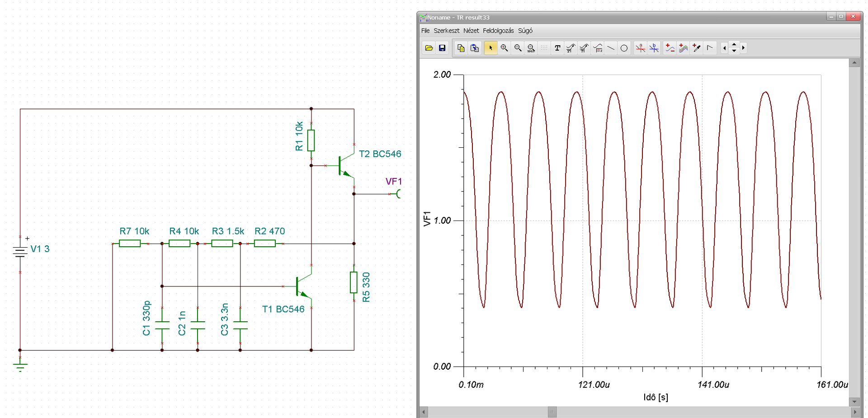Click the window title Noname - TR result33

(x=458, y=18)
